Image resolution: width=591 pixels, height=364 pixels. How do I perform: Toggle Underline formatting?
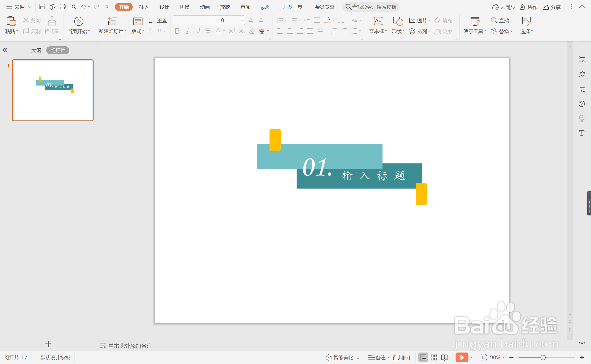pos(198,31)
